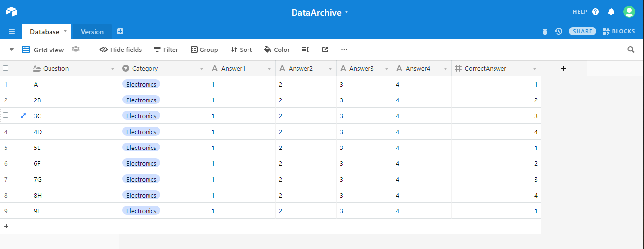Open the Category column dropdown arrow
The width and height of the screenshot is (644, 249).
tap(201, 69)
